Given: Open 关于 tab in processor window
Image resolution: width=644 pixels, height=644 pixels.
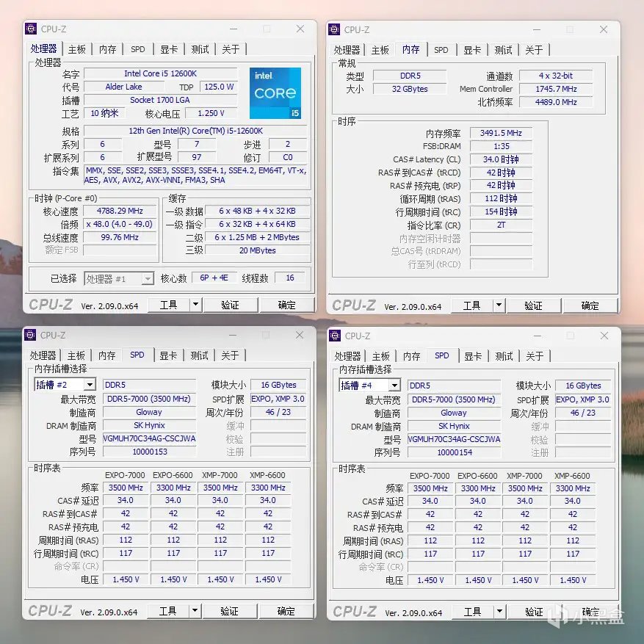Looking at the screenshot, I should click(231, 49).
